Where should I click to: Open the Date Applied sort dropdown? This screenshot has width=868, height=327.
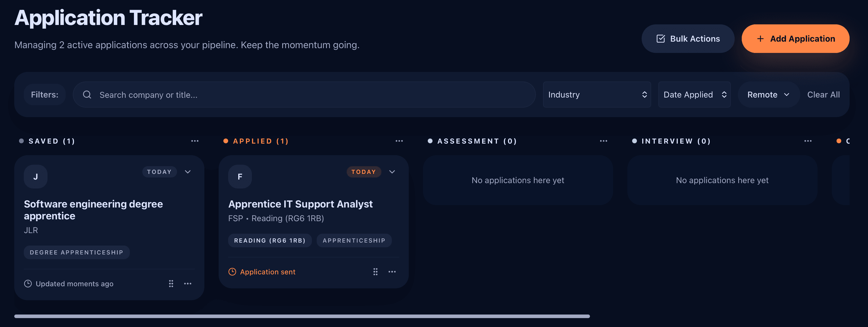click(x=694, y=95)
